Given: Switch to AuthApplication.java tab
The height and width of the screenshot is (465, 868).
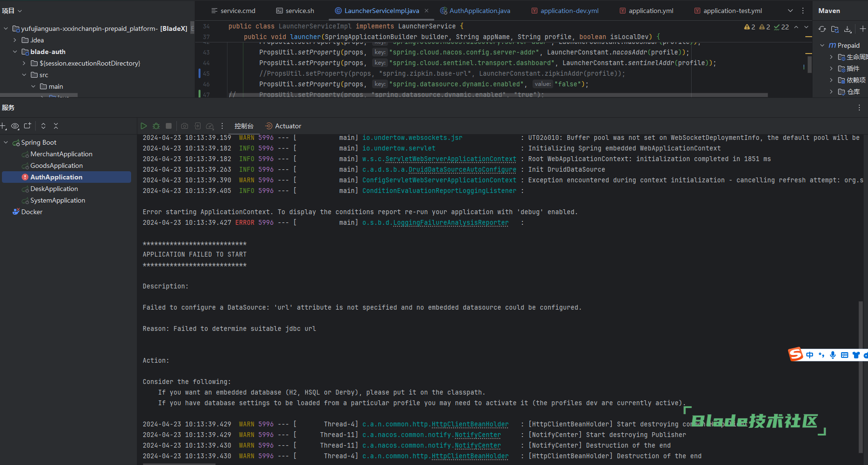Looking at the screenshot, I should [x=475, y=11].
